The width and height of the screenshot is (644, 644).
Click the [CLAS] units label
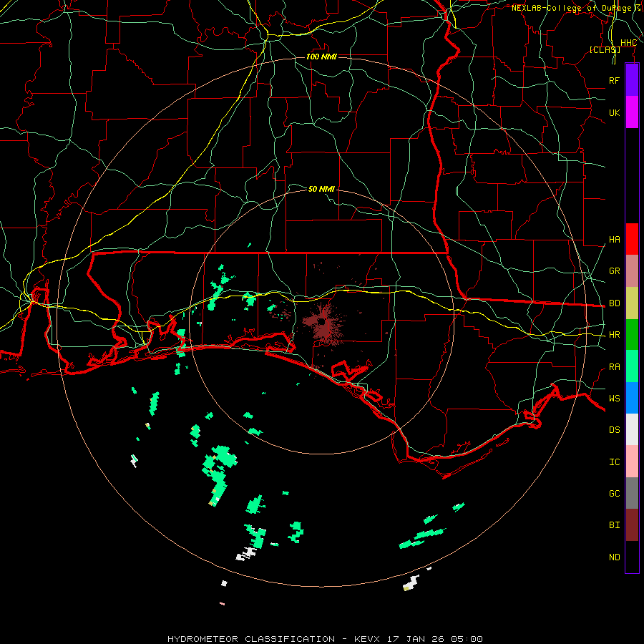point(605,50)
